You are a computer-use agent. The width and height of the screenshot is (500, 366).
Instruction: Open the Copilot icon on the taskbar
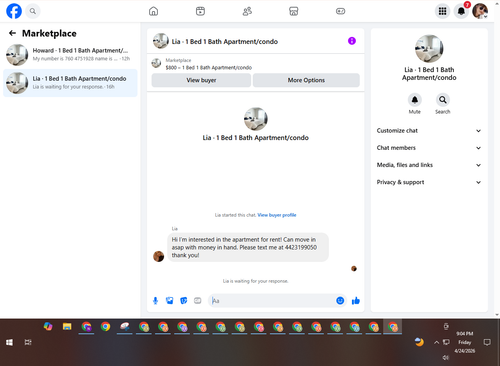point(48,327)
